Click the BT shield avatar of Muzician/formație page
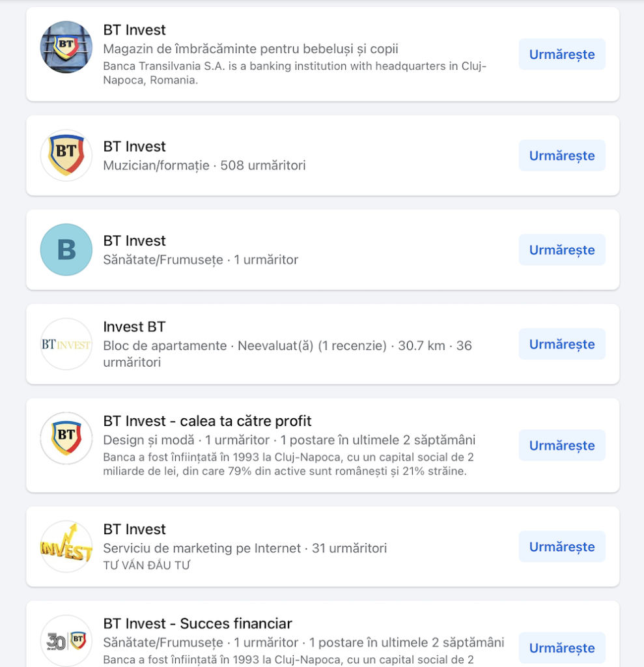644x667 pixels. coord(66,155)
